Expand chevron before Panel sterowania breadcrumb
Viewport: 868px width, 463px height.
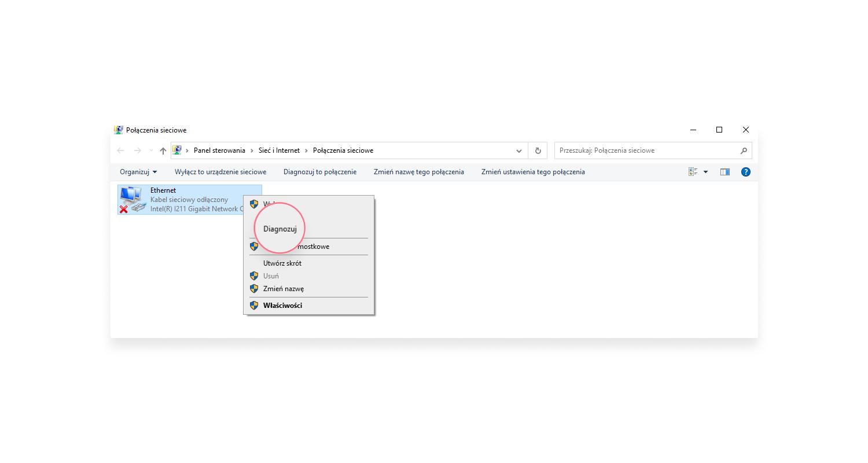click(x=187, y=150)
